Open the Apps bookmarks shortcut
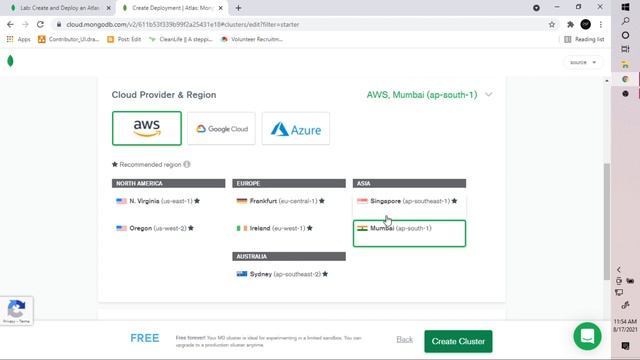640x360 pixels. click(x=19, y=39)
